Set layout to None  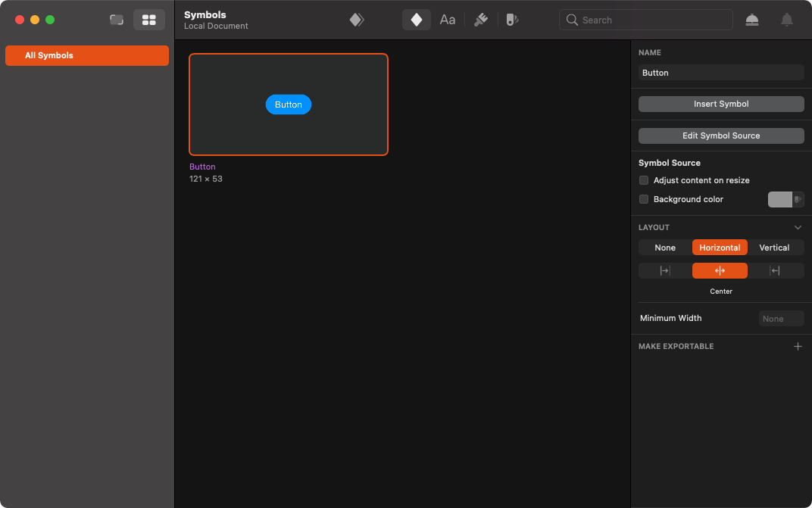(x=665, y=248)
